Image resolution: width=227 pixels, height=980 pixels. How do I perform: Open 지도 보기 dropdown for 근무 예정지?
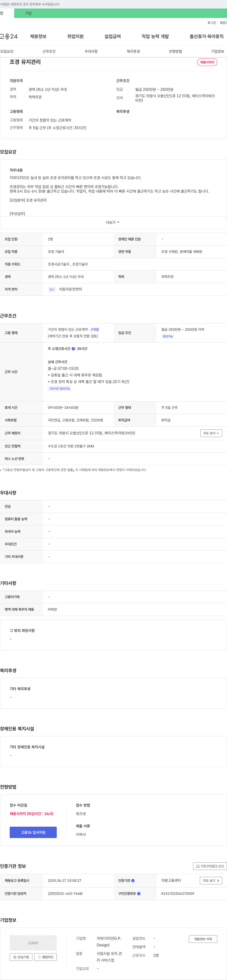[x=211, y=433]
